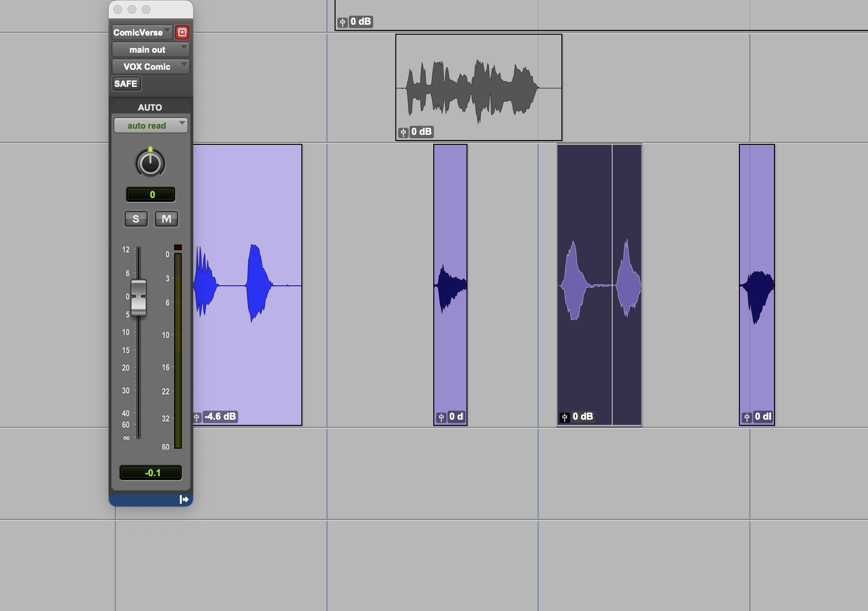Mute the track with the M button
Viewport: 868px width, 611px height.
coord(166,219)
